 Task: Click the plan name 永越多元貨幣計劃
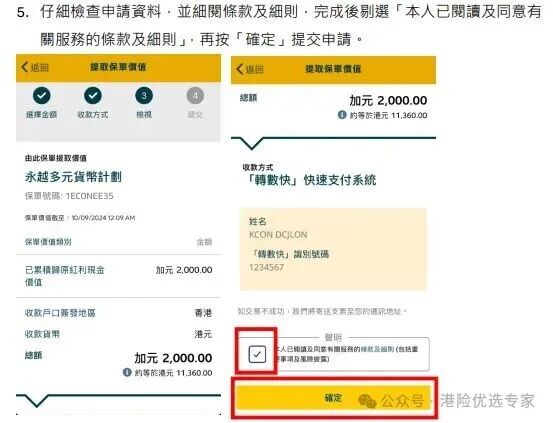coord(73,177)
